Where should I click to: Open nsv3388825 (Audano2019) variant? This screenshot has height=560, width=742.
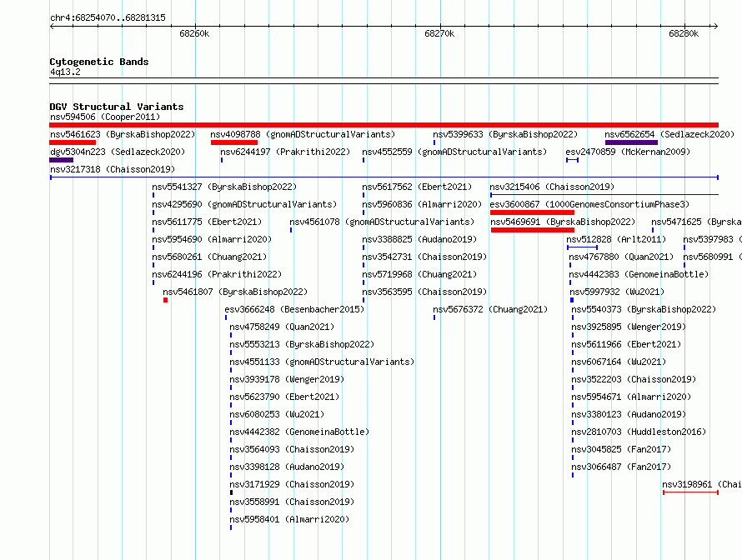(x=419, y=239)
